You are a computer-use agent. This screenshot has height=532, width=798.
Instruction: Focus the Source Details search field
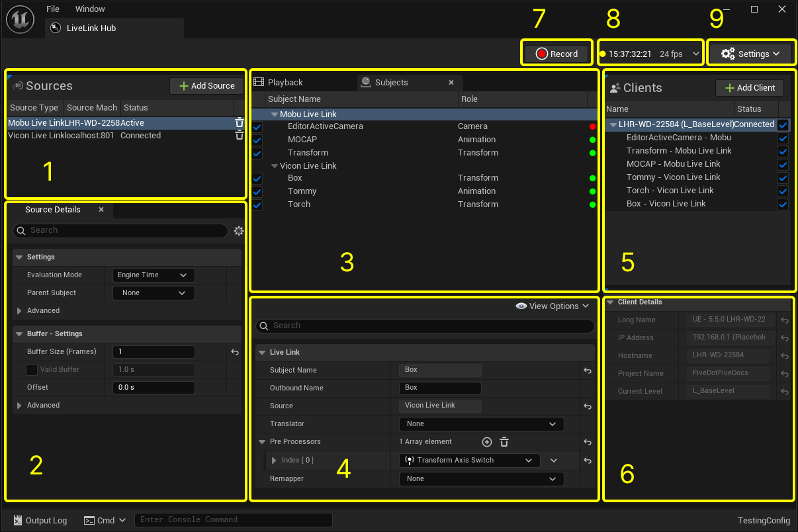click(120, 230)
